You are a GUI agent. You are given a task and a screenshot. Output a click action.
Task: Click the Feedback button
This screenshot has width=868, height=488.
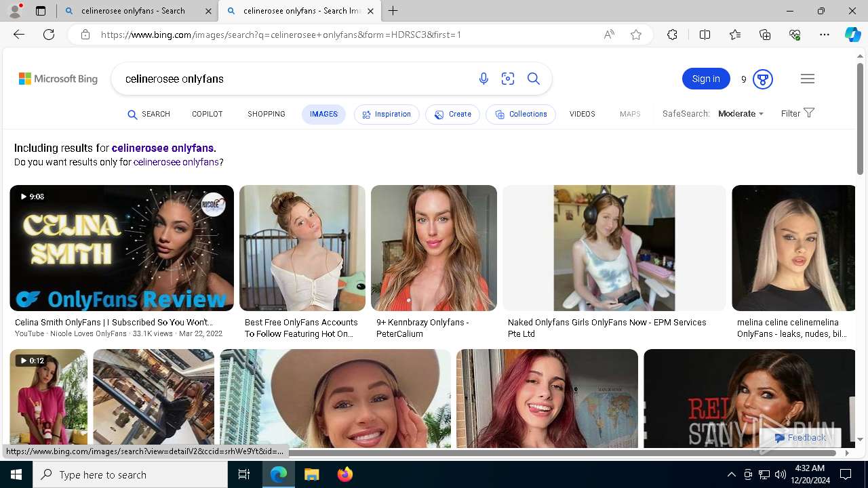click(800, 438)
